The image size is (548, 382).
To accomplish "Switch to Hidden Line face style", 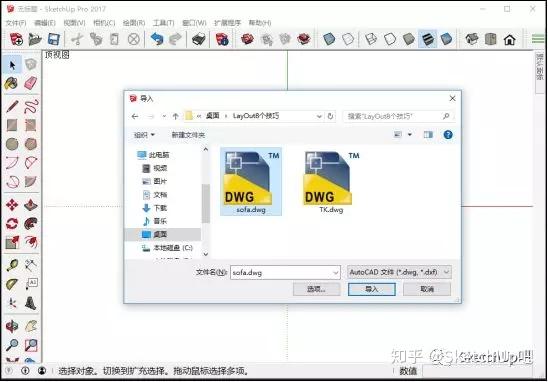I will (390, 39).
